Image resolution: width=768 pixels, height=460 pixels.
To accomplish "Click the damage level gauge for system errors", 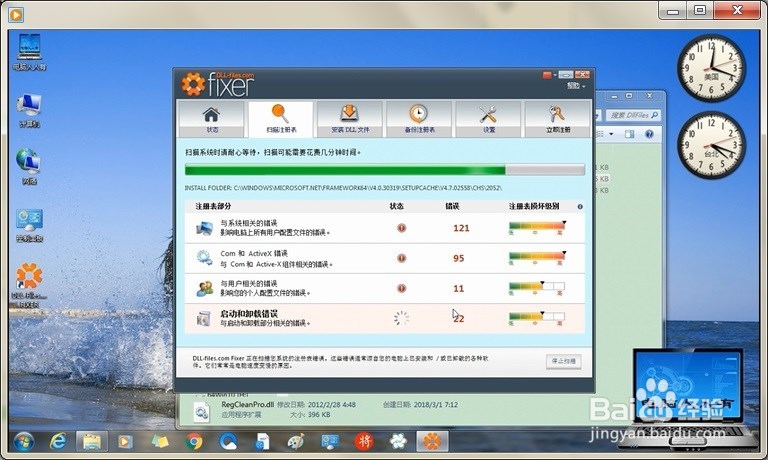I will pos(537,228).
